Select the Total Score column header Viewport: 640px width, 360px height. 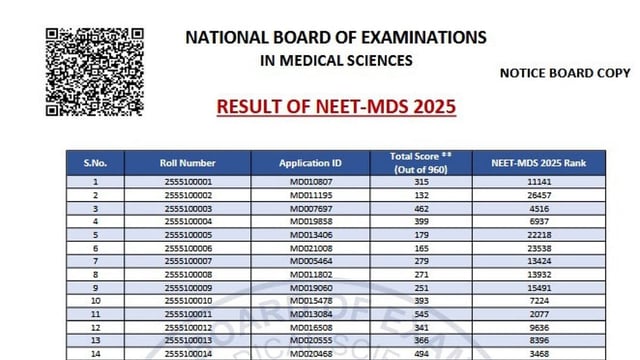click(x=421, y=163)
